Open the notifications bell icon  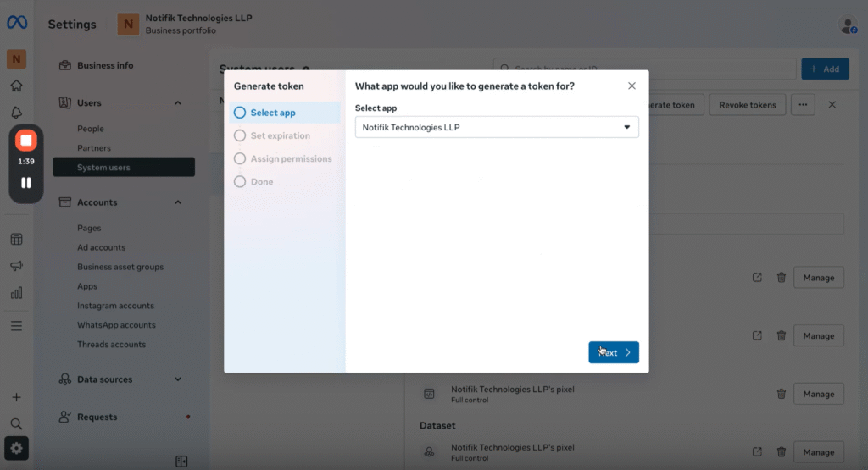(x=16, y=113)
